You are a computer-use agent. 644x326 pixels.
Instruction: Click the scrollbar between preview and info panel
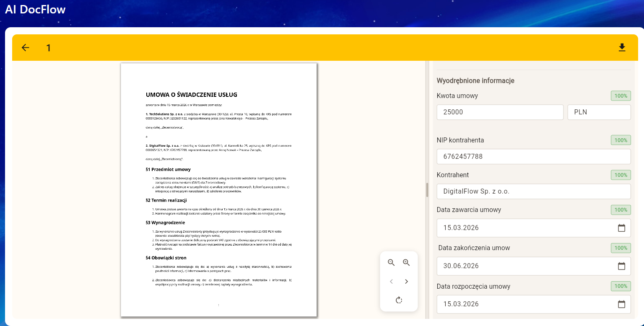[427, 189]
